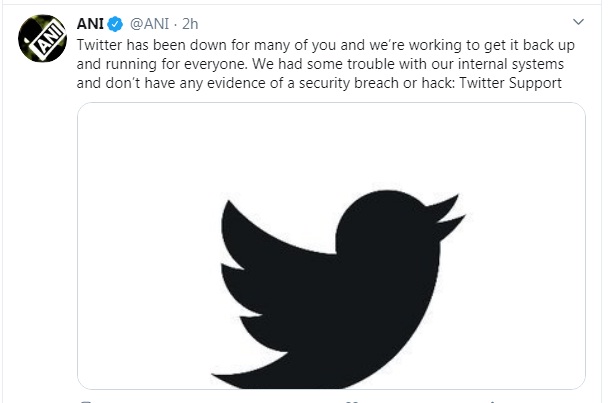The width and height of the screenshot is (608, 403).
Task: Click the bird's tail feathers in the image
Action: (248, 368)
